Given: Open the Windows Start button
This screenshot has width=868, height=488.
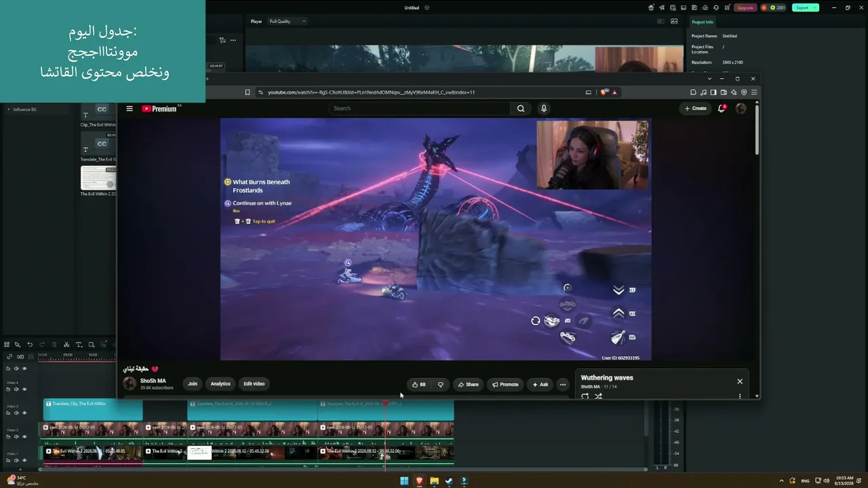Looking at the screenshot, I should (x=404, y=481).
